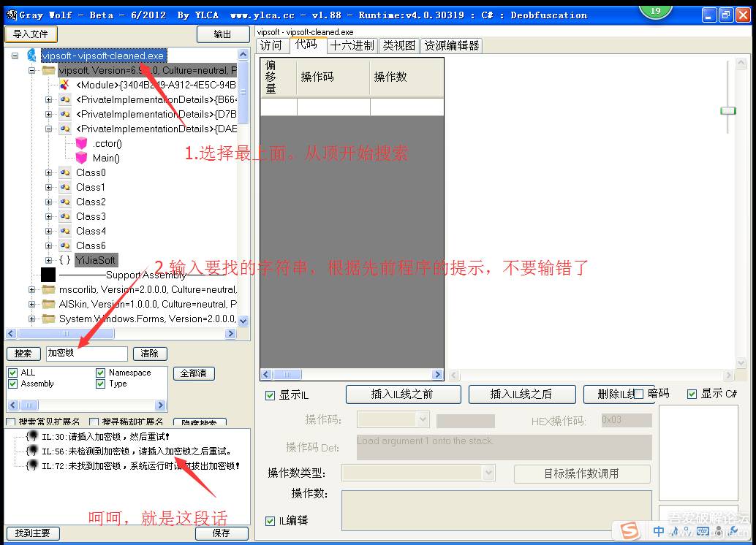Click the Sogou input method S icon

pos(630,530)
